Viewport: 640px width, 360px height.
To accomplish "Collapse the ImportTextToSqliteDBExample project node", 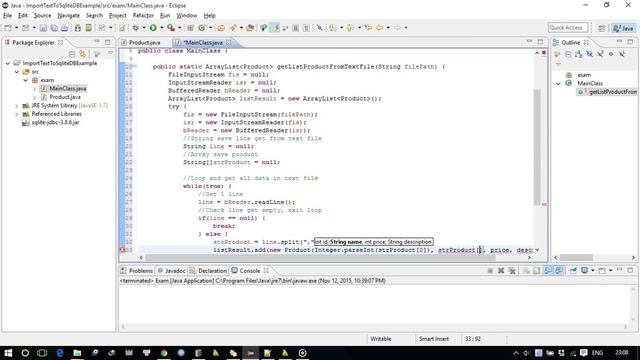I will (8, 63).
